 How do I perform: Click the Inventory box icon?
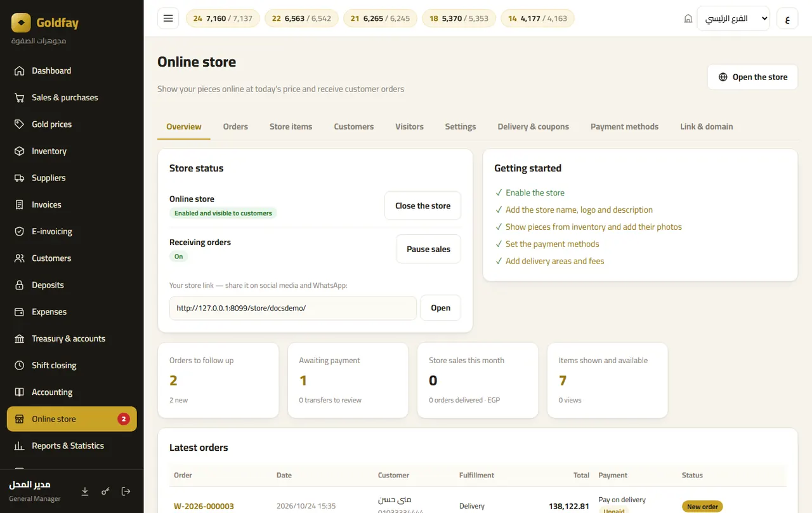click(x=20, y=151)
